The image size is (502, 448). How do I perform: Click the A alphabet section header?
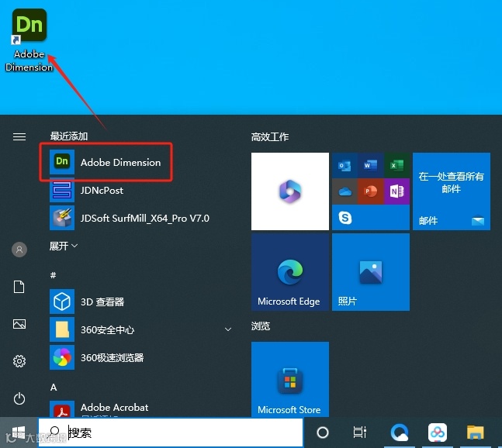pos(54,388)
